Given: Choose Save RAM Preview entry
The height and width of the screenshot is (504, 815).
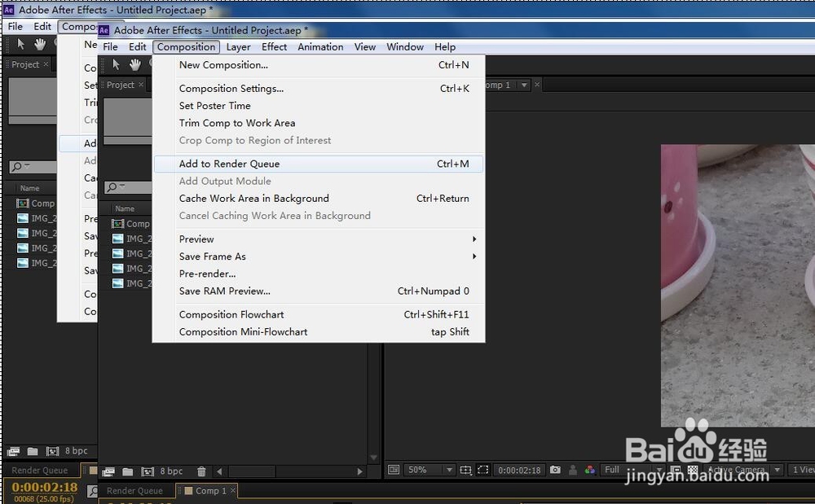Looking at the screenshot, I should (319, 291).
